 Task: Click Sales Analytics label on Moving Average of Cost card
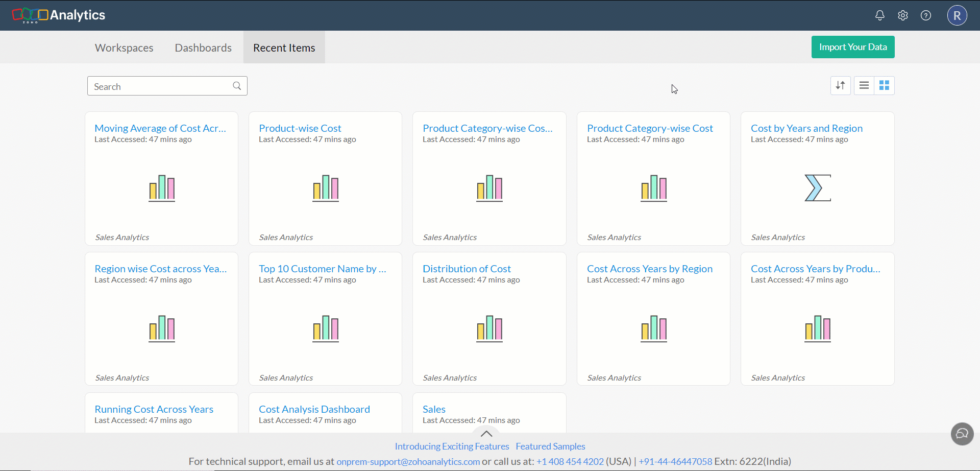tap(122, 237)
